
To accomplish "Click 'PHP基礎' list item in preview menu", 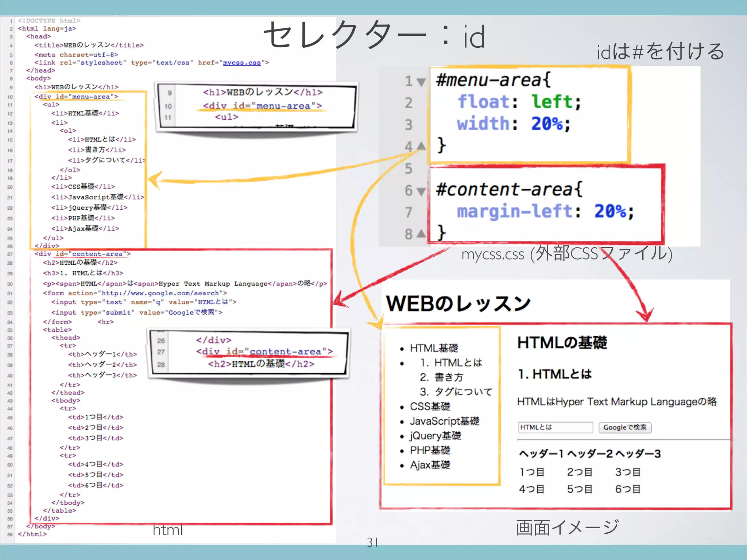I will [430, 450].
